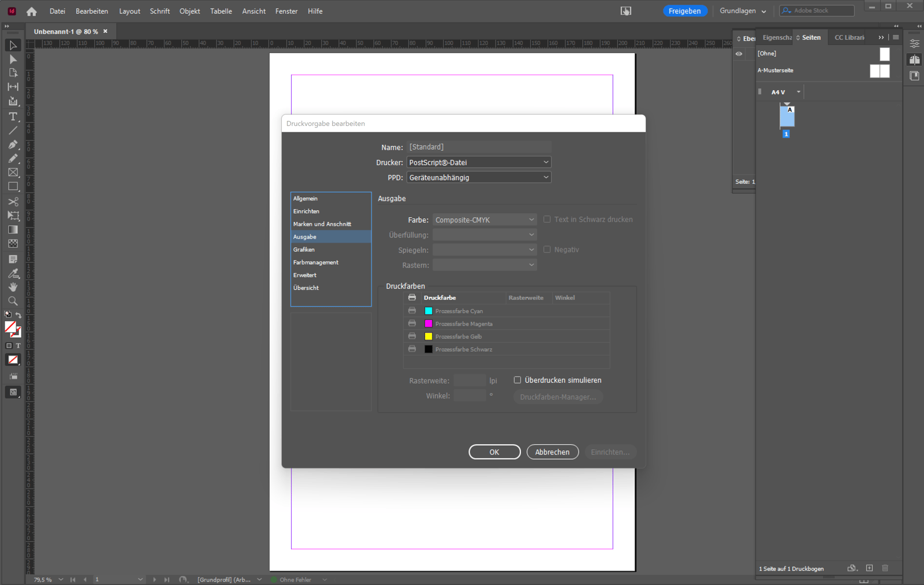Click the Abbrechen button

552,452
